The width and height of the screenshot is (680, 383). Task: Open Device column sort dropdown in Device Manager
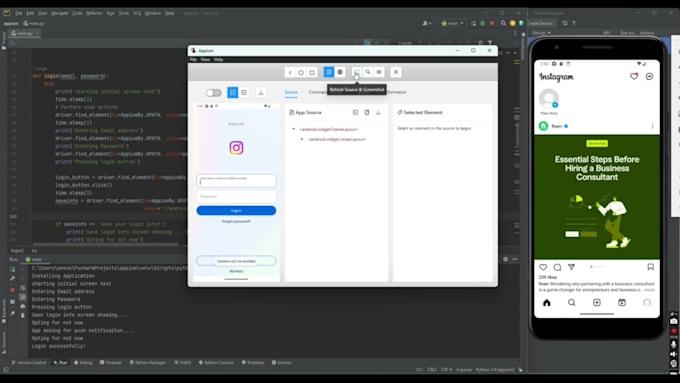[541, 33]
